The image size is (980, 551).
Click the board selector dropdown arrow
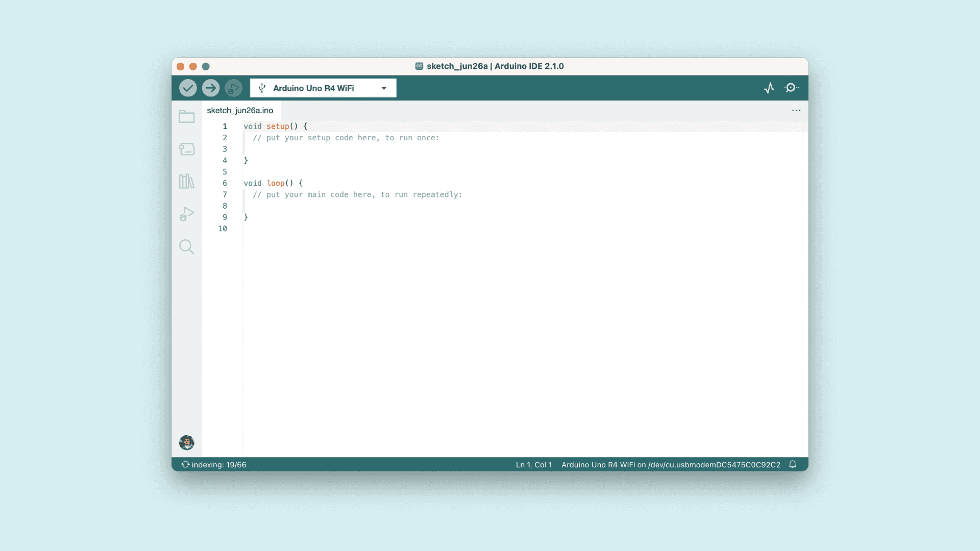pyautogui.click(x=384, y=88)
